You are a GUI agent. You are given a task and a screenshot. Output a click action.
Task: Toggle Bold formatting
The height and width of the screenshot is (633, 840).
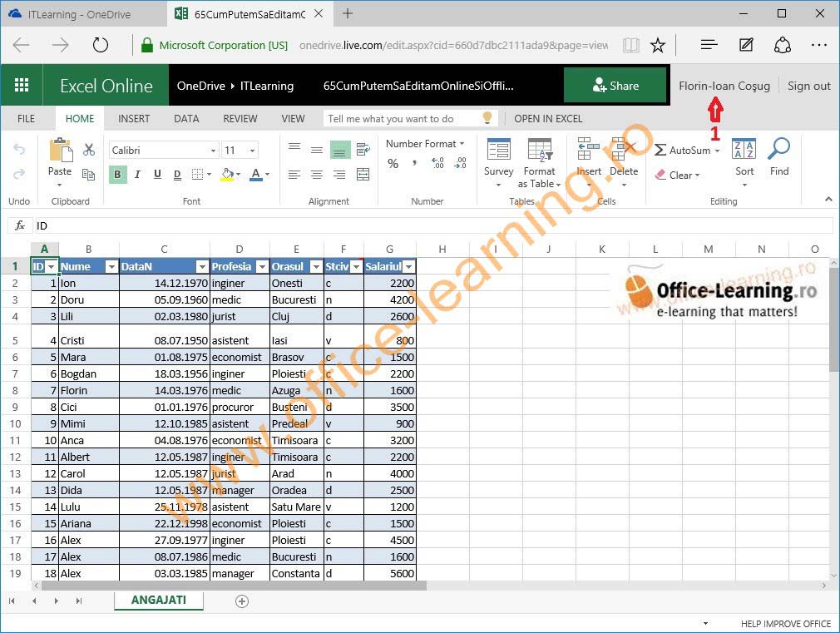117,174
